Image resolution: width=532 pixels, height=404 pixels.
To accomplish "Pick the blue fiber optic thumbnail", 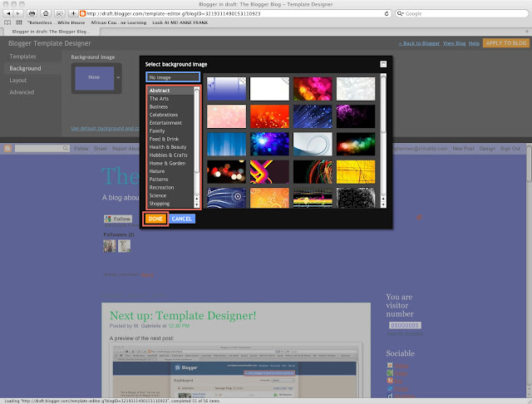I will click(x=313, y=116).
